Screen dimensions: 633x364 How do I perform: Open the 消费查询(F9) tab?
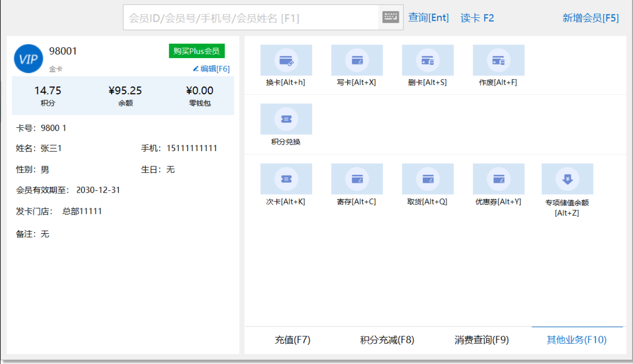(481, 340)
